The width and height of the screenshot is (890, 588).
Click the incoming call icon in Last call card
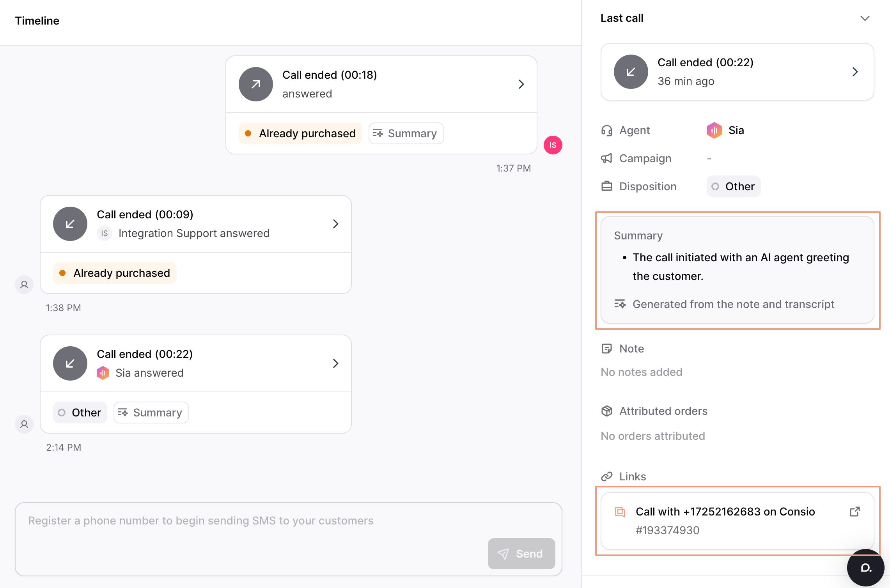pos(631,72)
